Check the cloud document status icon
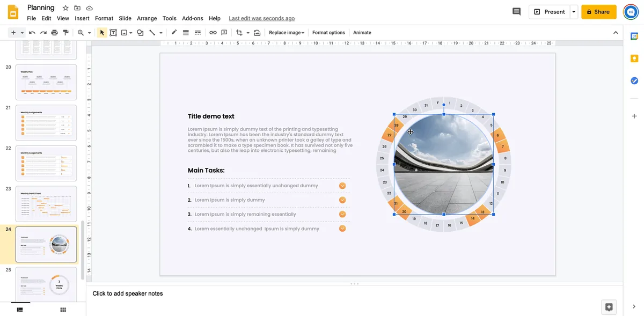This screenshot has width=644, height=316. pos(89,8)
